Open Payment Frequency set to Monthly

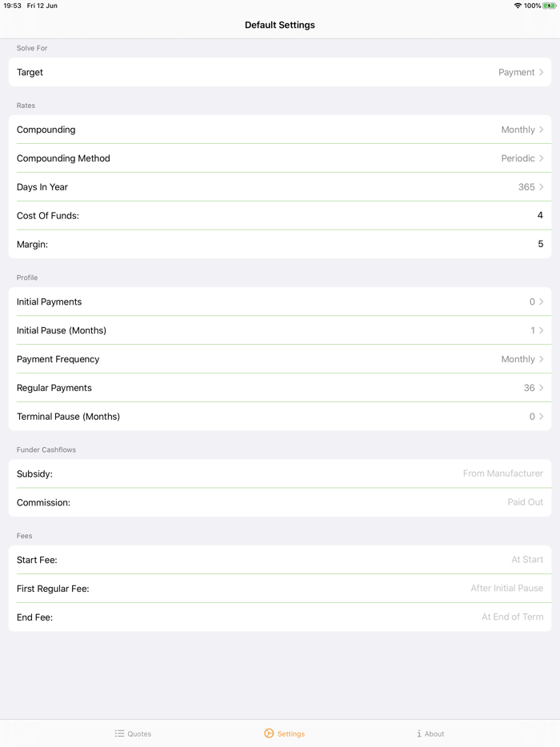(280, 359)
